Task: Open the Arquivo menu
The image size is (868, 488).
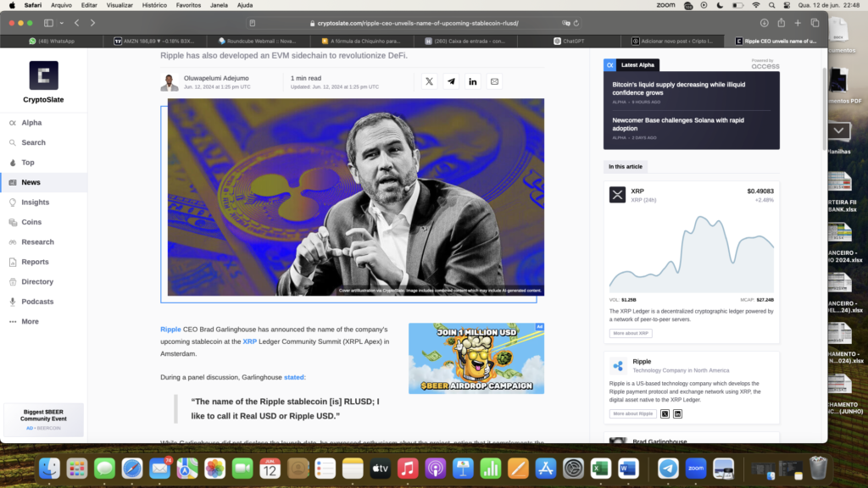Action: (x=61, y=6)
